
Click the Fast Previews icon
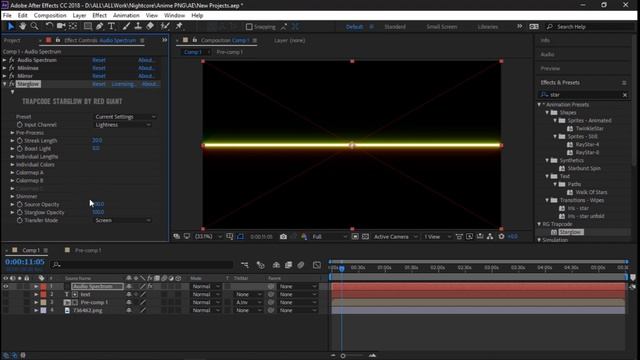click(469, 237)
